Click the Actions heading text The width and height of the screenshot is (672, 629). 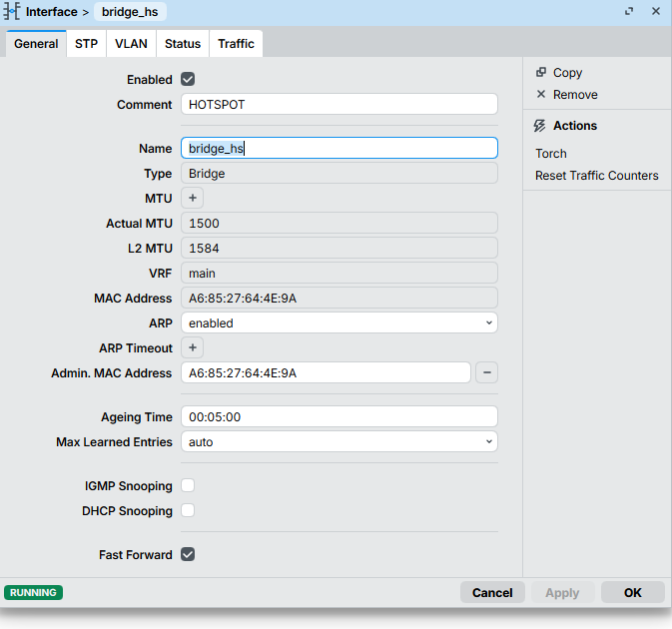[x=575, y=126]
